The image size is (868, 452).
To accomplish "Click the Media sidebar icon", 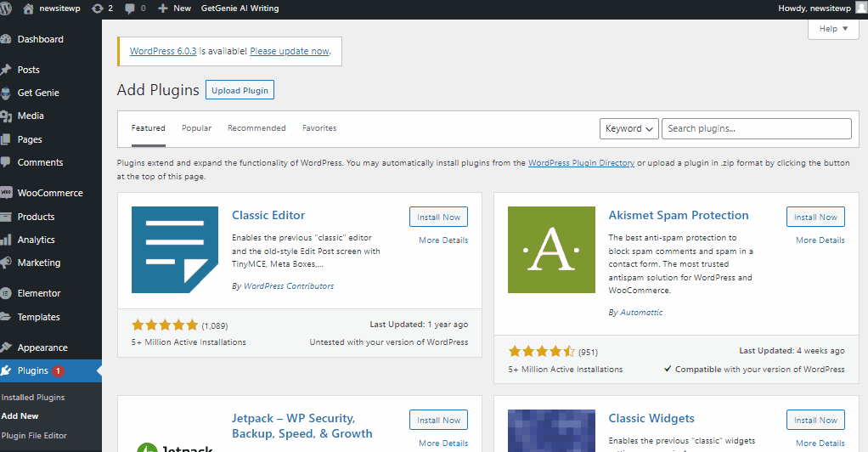I will [6, 116].
